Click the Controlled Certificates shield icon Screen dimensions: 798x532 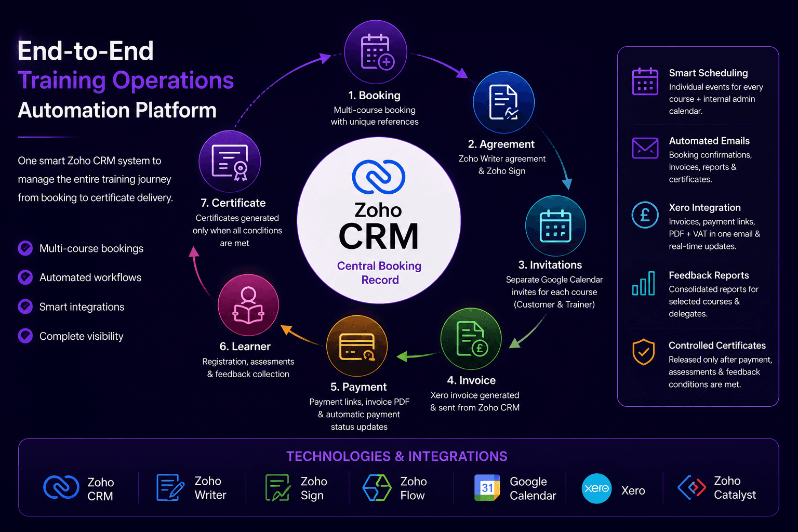644,352
